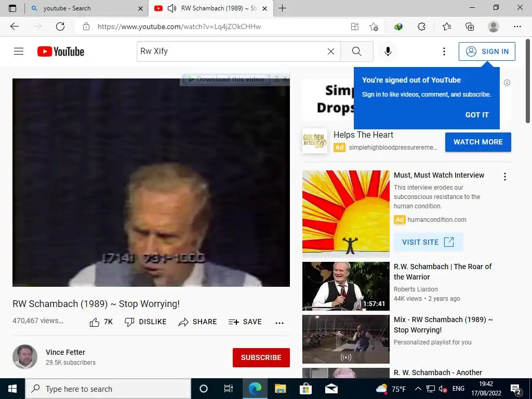Open the Favorites list icon

[x=447, y=26]
